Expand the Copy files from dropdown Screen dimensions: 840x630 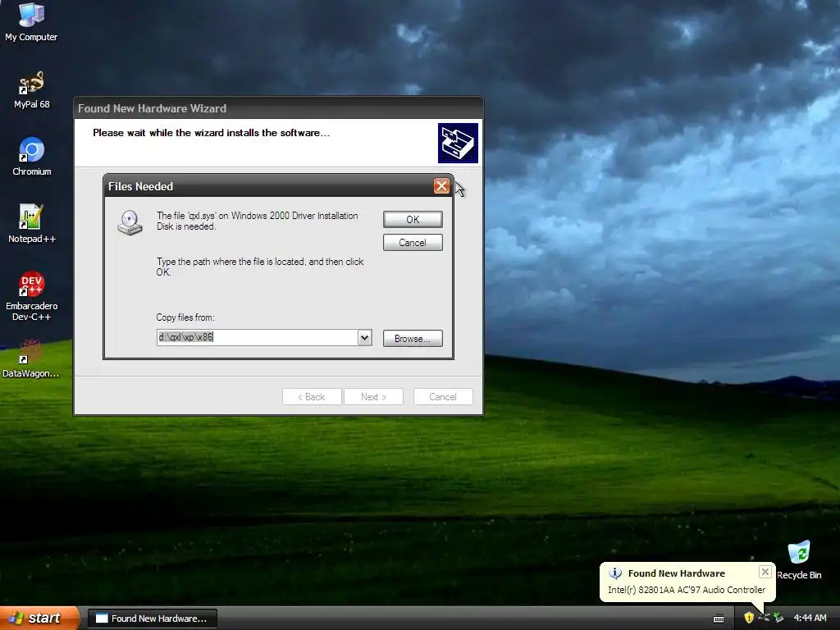[x=364, y=337]
